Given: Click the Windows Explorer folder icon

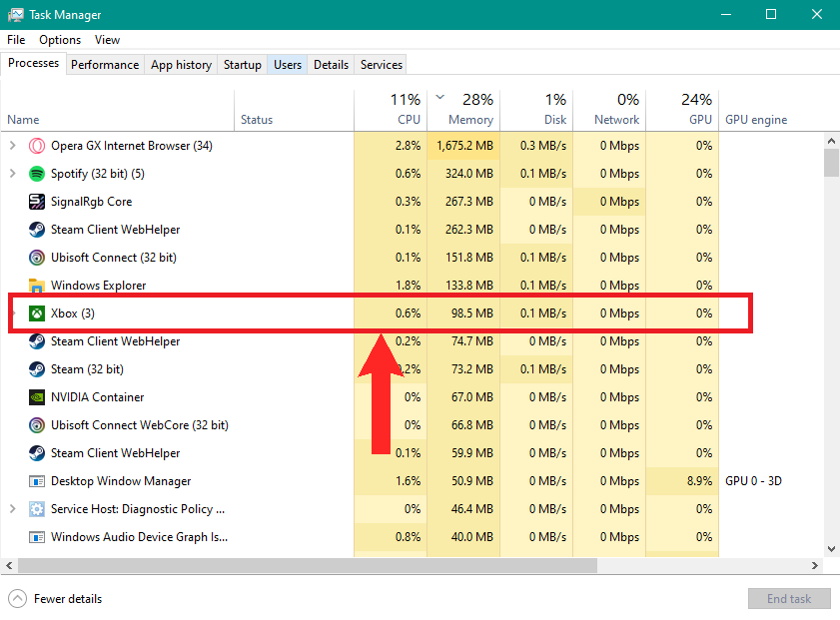Looking at the screenshot, I should 37,286.
